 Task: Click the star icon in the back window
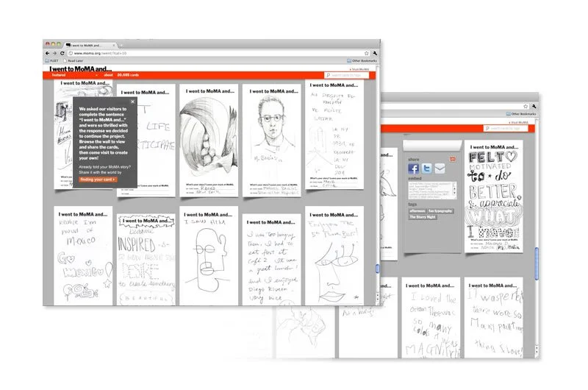coord(526,107)
